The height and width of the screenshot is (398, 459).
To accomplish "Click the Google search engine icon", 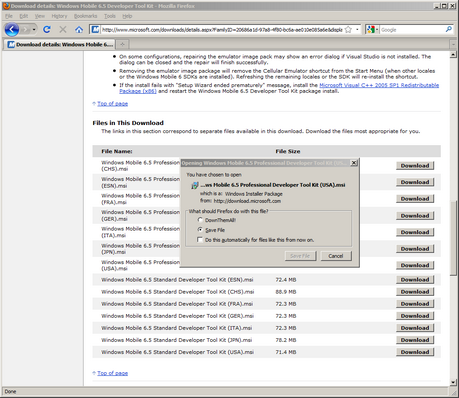I will (371, 30).
